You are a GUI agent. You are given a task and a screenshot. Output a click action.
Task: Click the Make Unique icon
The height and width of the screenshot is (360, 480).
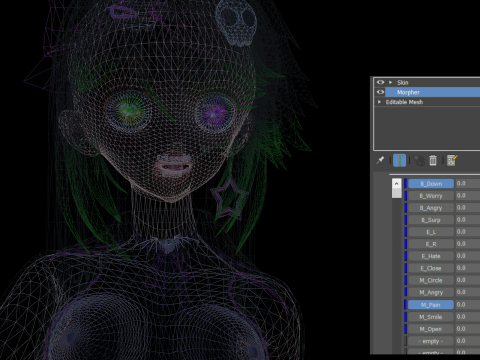click(x=419, y=160)
